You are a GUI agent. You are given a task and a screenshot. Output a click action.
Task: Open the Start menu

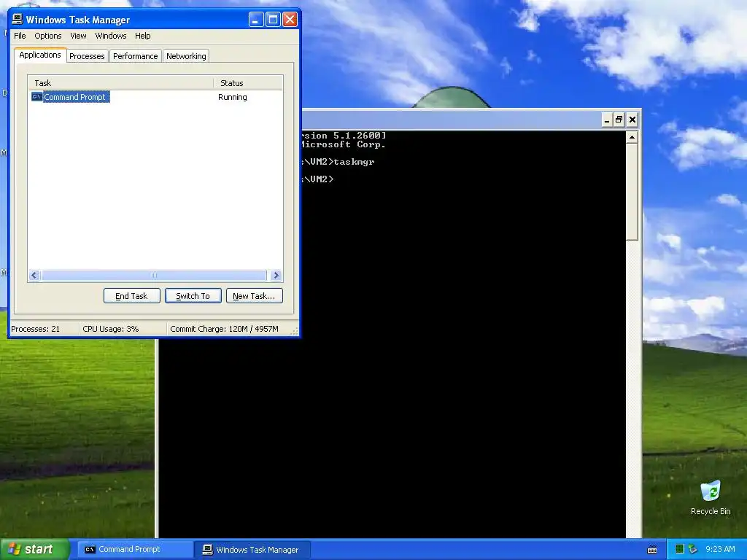(x=35, y=550)
